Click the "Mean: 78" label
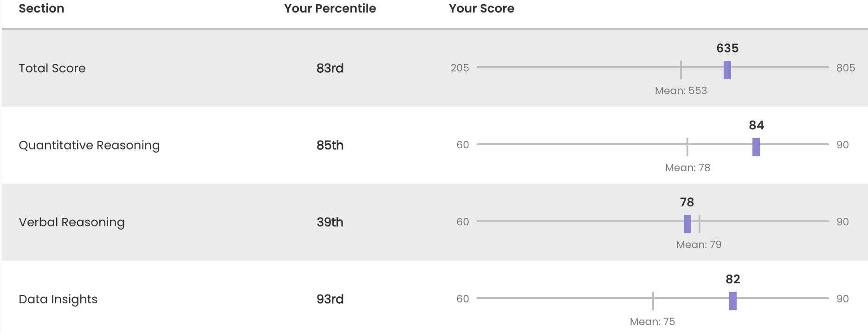868x333 pixels. coord(687,167)
